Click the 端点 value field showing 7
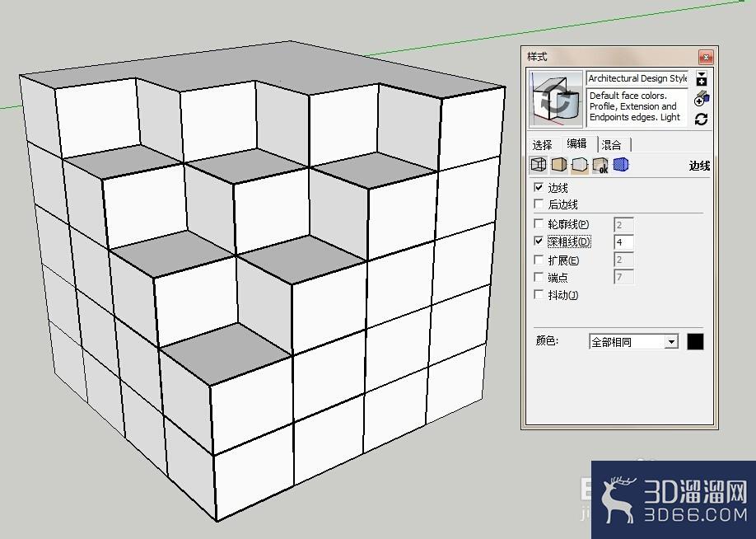 coord(623,277)
